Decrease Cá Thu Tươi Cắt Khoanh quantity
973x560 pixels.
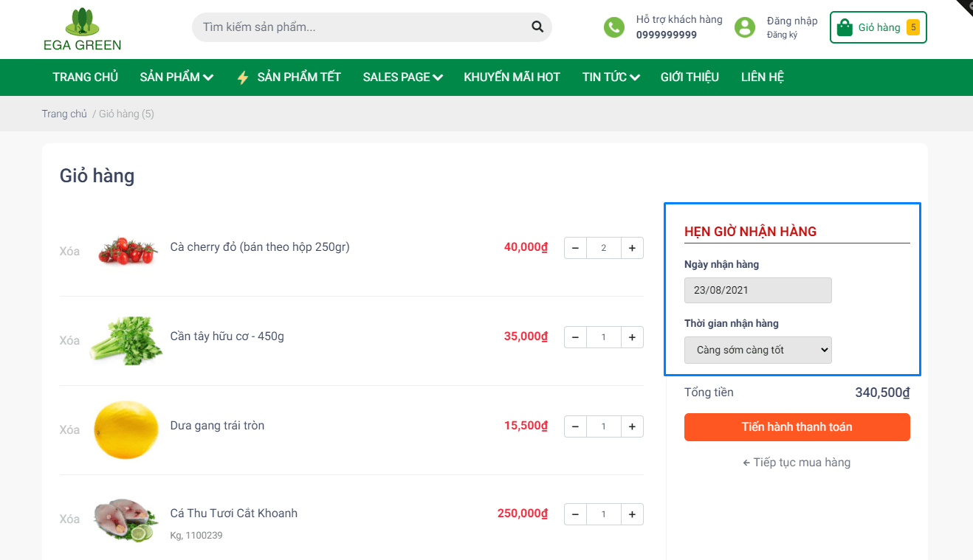[575, 514]
